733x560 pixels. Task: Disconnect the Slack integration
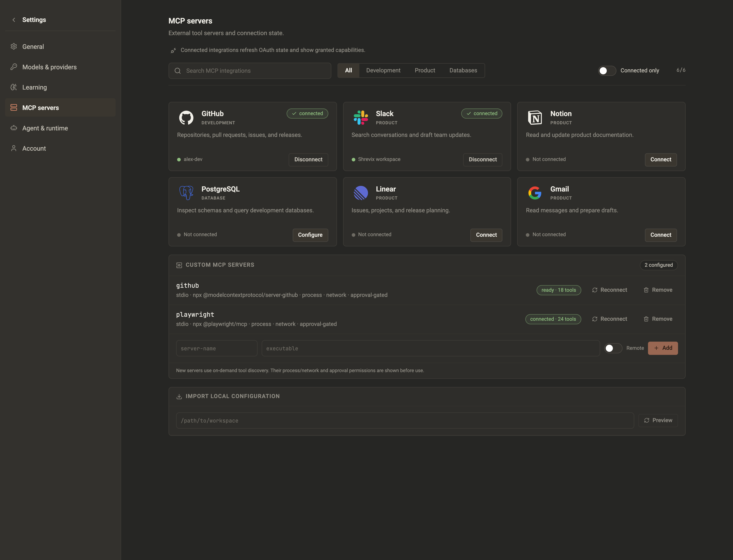(482, 160)
